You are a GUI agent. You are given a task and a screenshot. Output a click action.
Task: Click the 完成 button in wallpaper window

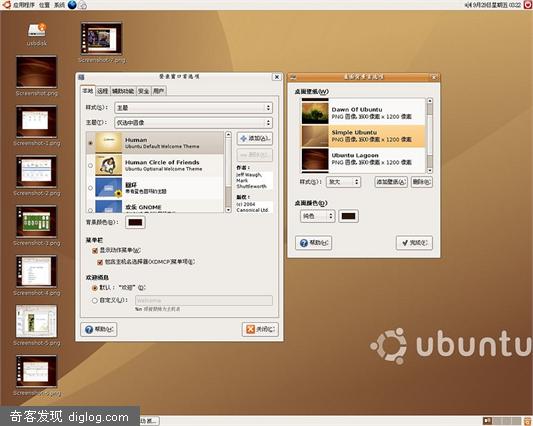pyautogui.click(x=414, y=243)
